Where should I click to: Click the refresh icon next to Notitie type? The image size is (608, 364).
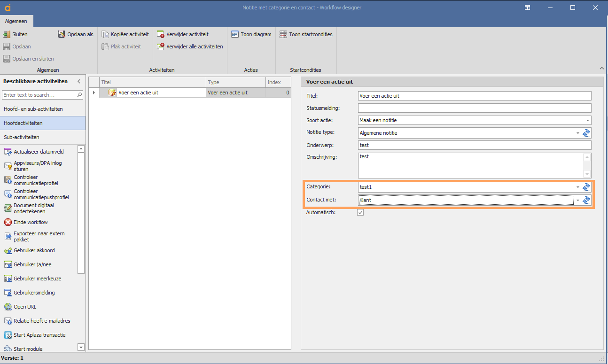[x=586, y=133]
